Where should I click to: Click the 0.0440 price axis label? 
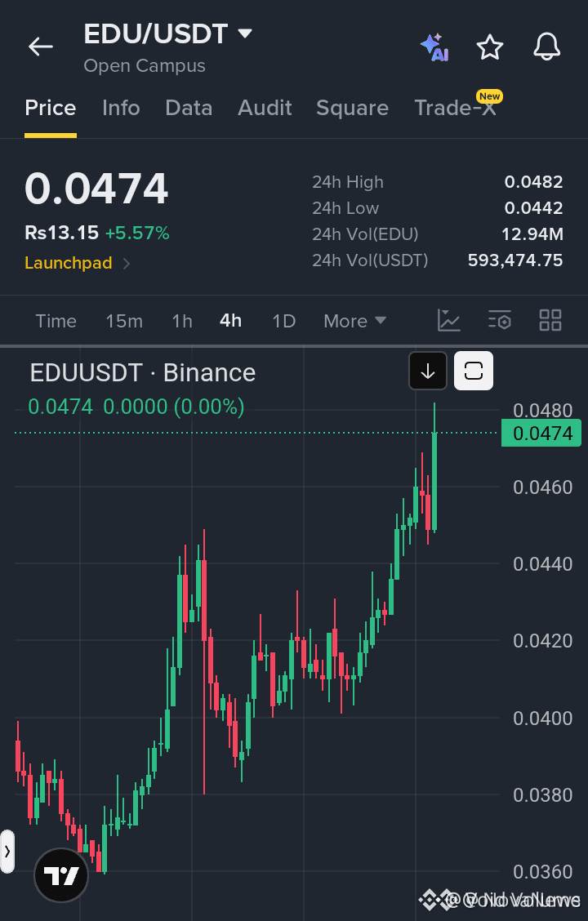[x=543, y=564]
